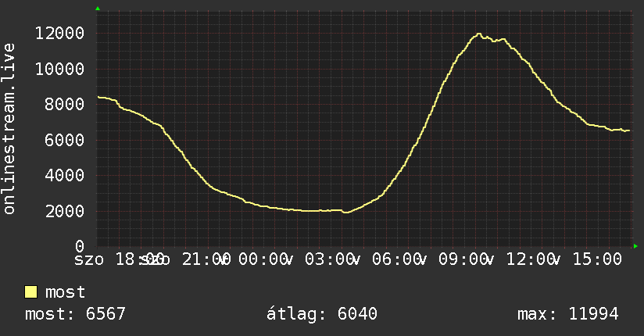Viewport: 644px width, 336px height.
Task: Click the 0 y-axis label
Action: (x=80, y=246)
